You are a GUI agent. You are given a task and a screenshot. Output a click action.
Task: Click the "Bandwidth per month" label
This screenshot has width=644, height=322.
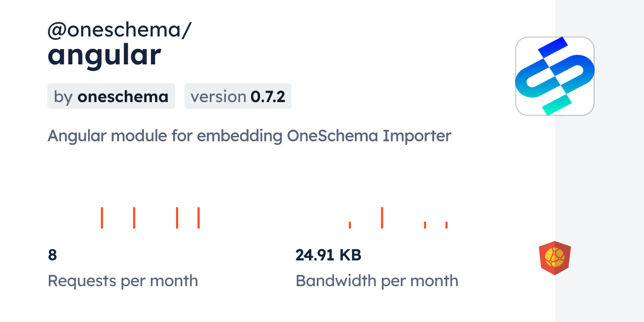pyautogui.click(x=376, y=280)
